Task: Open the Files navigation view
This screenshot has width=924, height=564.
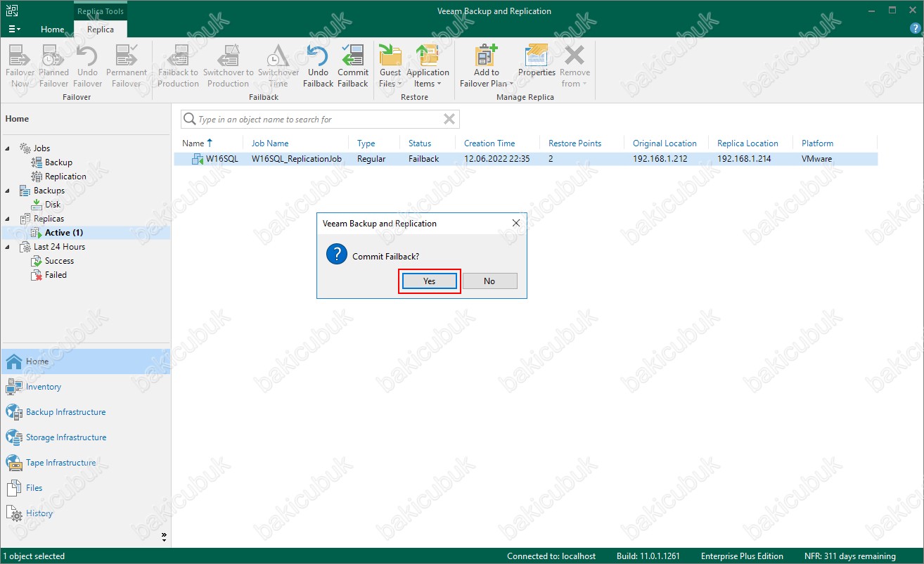Action: pyautogui.click(x=85, y=488)
